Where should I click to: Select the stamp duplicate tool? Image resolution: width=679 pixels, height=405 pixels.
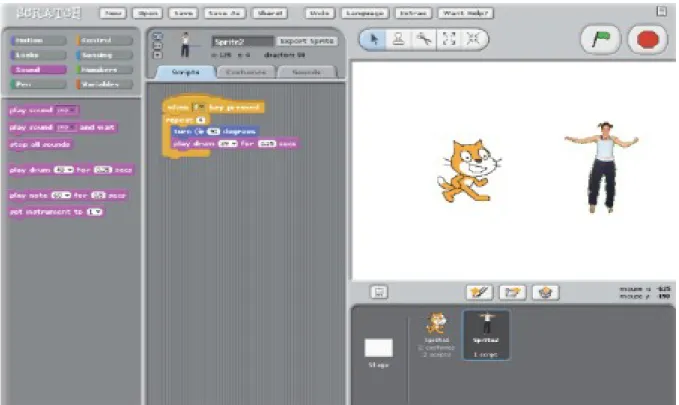click(398, 39)
